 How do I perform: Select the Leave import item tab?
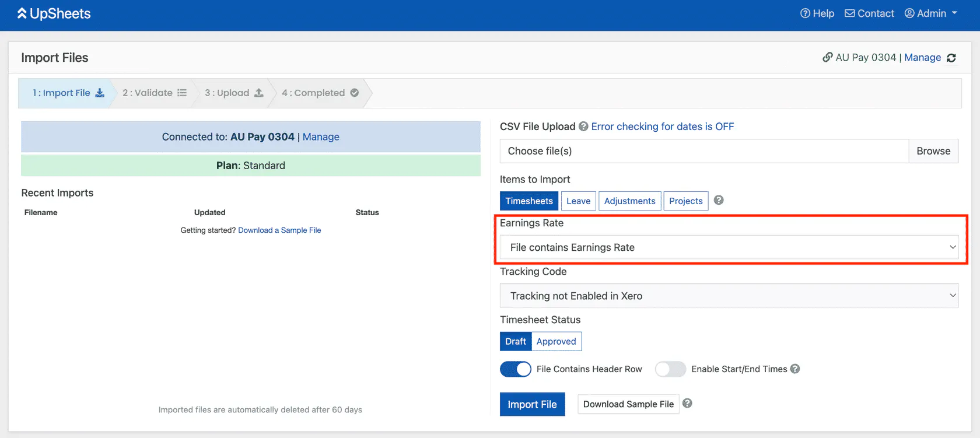578,201
